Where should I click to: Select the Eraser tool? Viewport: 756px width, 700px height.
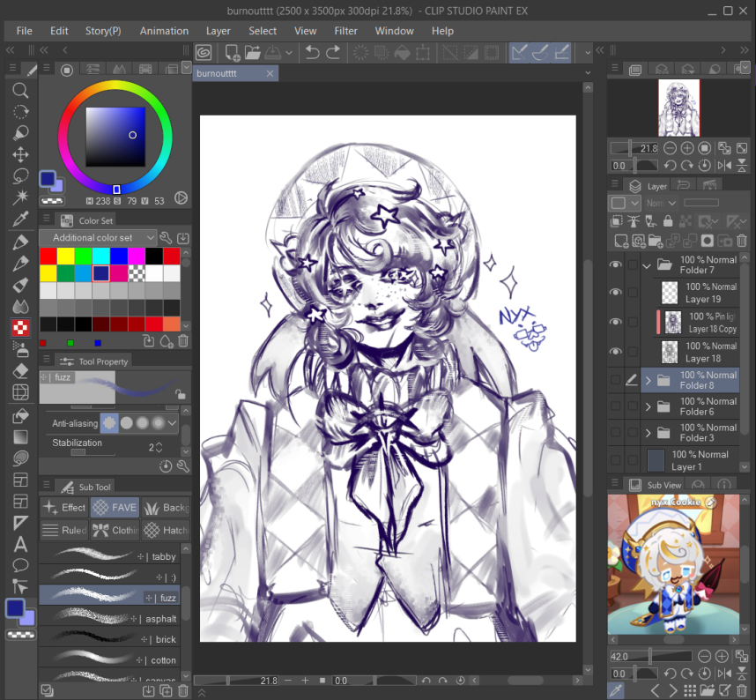pyautogui.click(x=20, y=371)
